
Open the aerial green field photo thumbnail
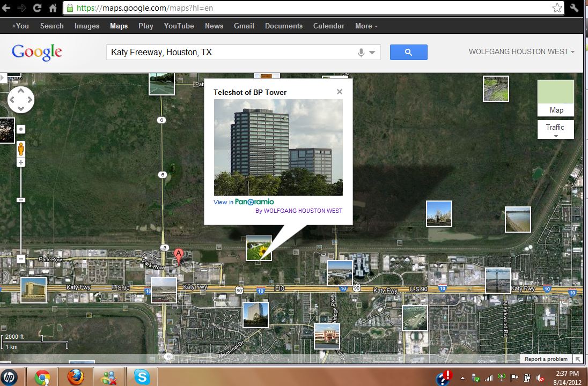[415, 318]
